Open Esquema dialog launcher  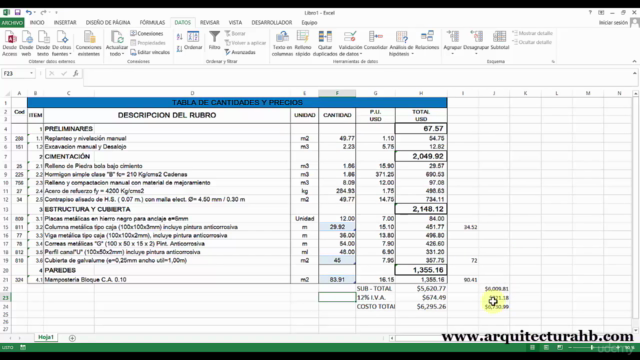553,62
